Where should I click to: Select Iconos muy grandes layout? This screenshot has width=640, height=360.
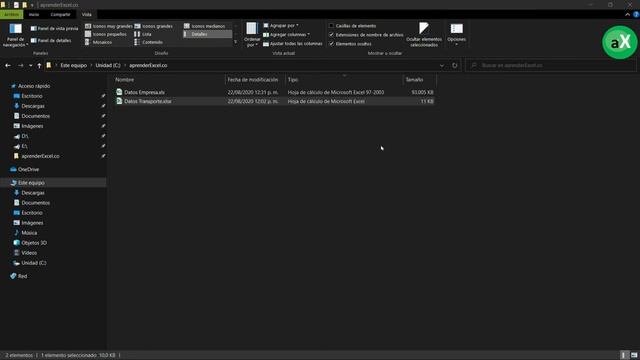pyautogui.click(x=109, y=26)
